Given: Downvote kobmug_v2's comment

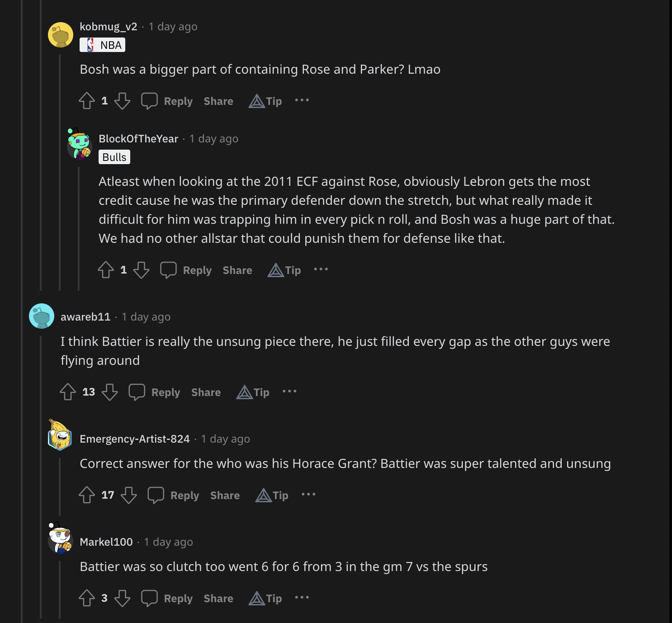Looking at the screenshot, I should 122,101.
